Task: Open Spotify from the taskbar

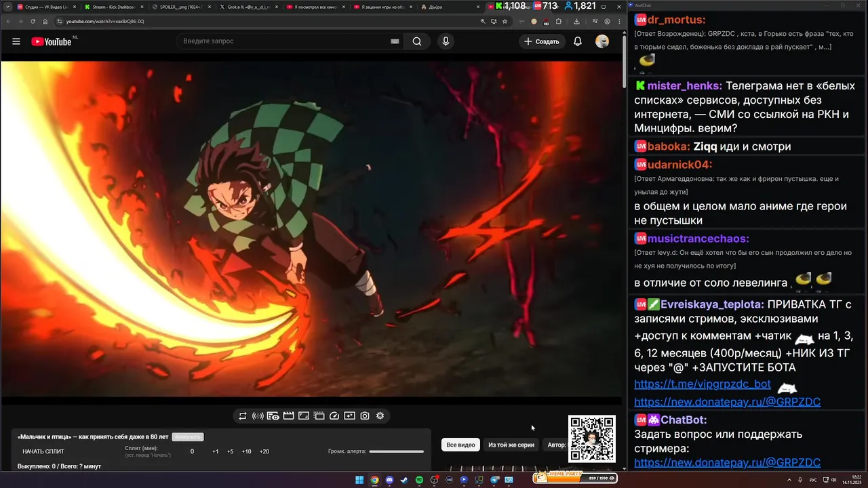Action: tap(420, 480)
